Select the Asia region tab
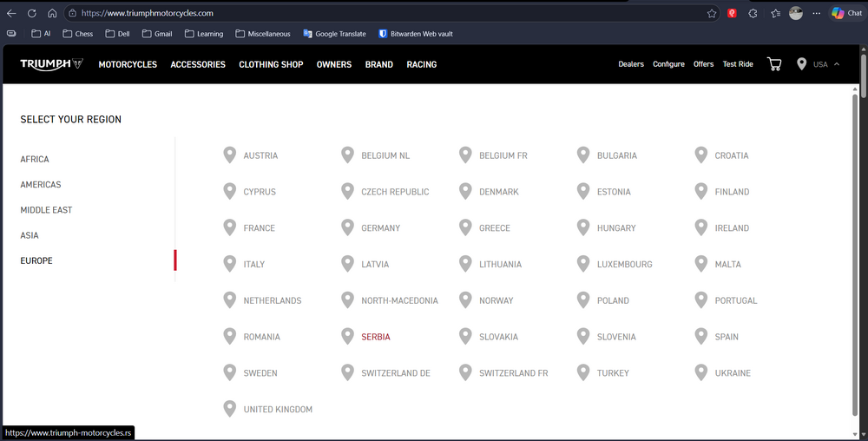 30,235
